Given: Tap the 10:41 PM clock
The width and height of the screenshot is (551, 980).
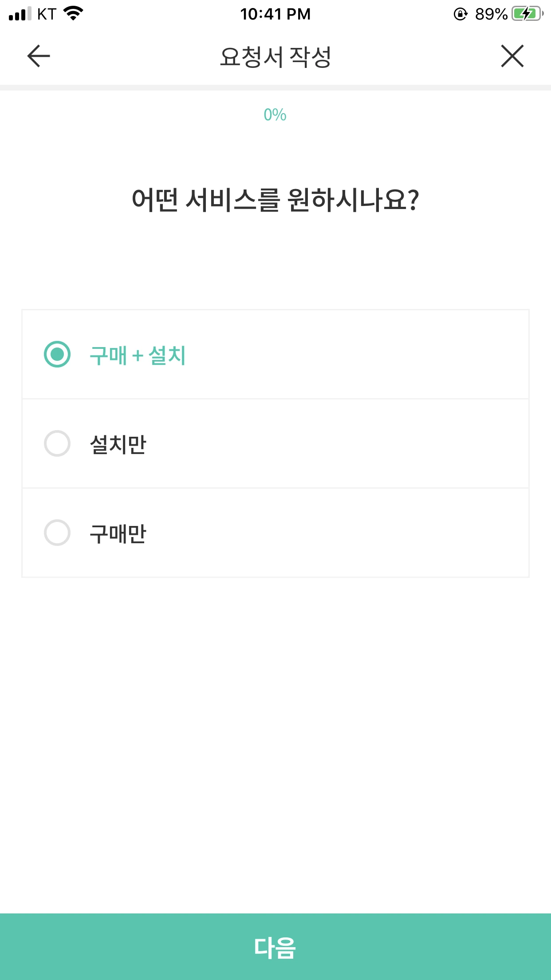Looking at the screenshot, I should pyautogui.click(x=275, y=14).
